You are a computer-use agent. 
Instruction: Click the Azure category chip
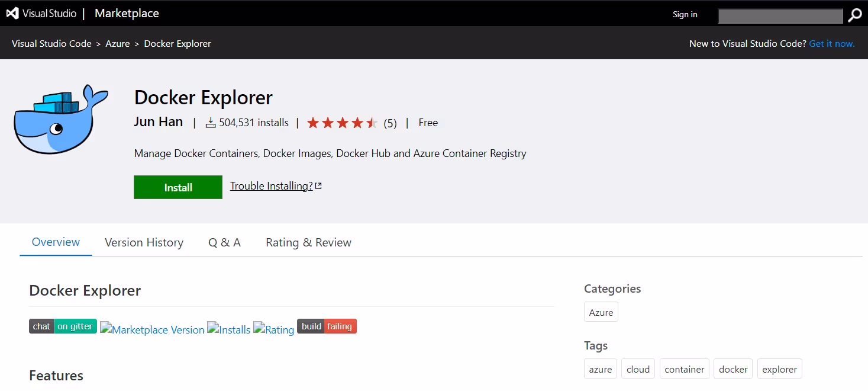[601, 312]
